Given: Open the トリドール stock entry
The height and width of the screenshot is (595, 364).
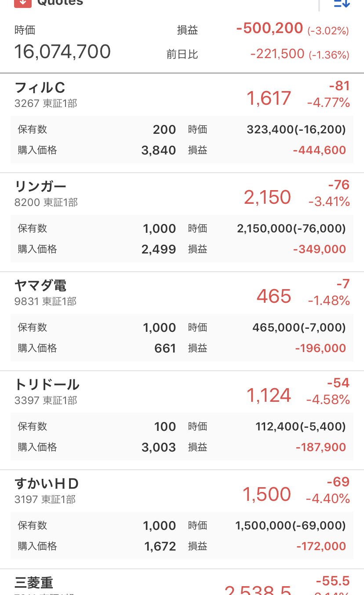Looking at the screenshot, I should click(47, 385).
